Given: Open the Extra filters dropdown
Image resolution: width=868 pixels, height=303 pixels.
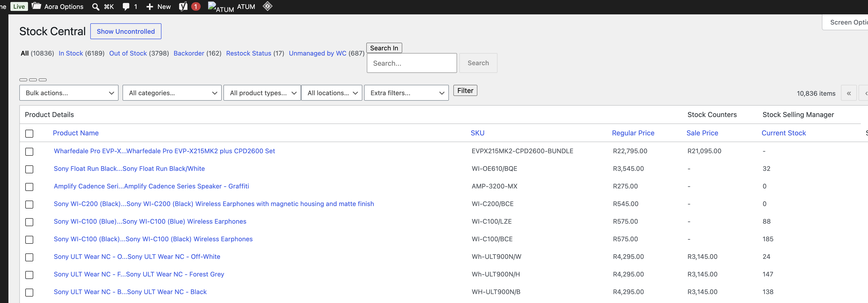Looking at the screenshot, I should 406,93.
